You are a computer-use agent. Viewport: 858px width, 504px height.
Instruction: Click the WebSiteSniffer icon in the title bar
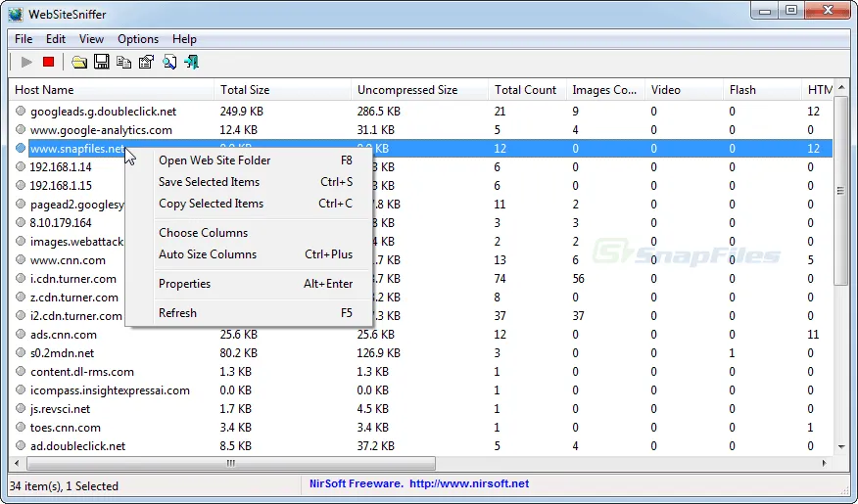16,15
